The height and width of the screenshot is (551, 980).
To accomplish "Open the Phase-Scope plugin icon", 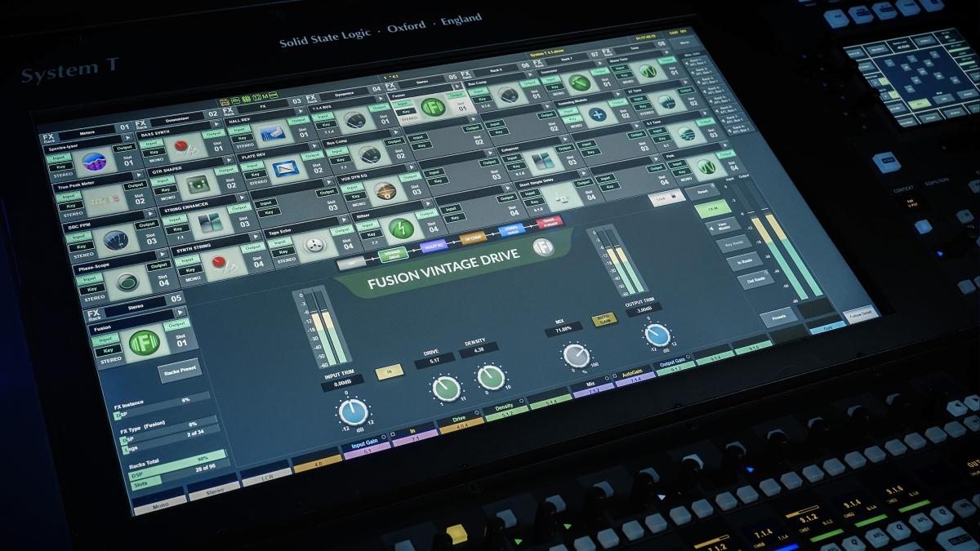I will point(126,282).
